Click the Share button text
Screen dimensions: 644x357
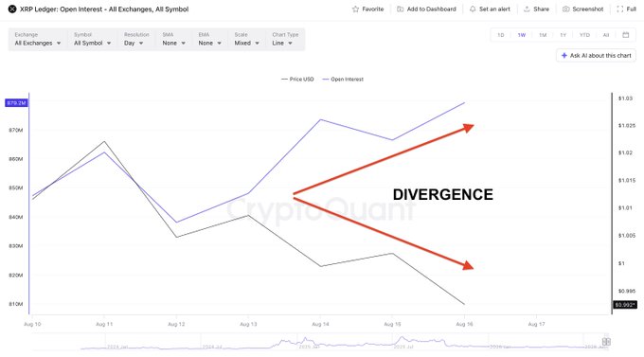pyautogui.click(x=542, y=9)
